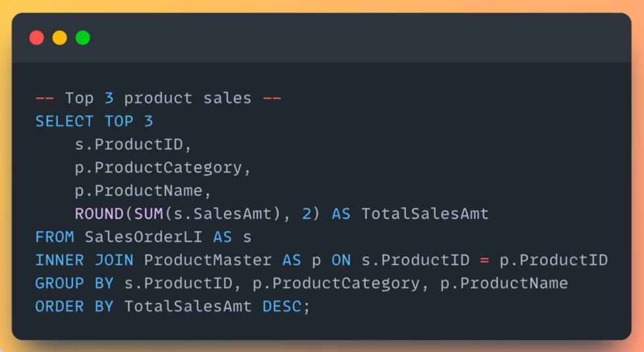The image size is (644, 352).
Task: Click the SELECT keyword
Action: 65,121
